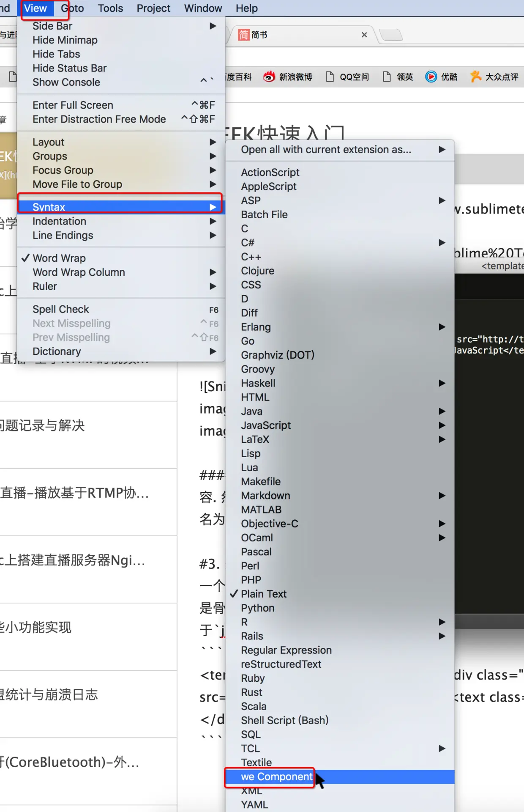Open the 大众点评 bookmark icon

tap(476, 77)
